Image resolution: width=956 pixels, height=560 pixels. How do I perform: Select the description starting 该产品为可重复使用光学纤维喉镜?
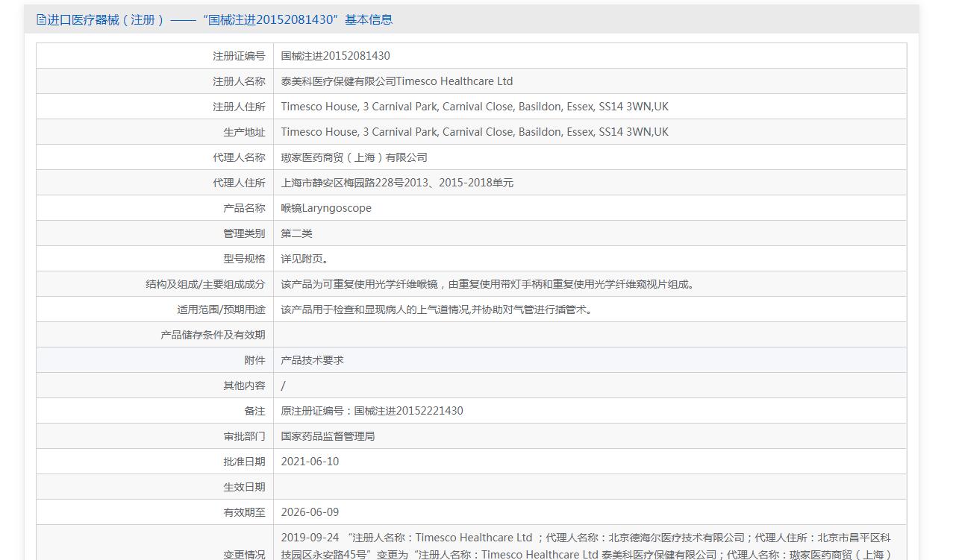coord(489,284)
